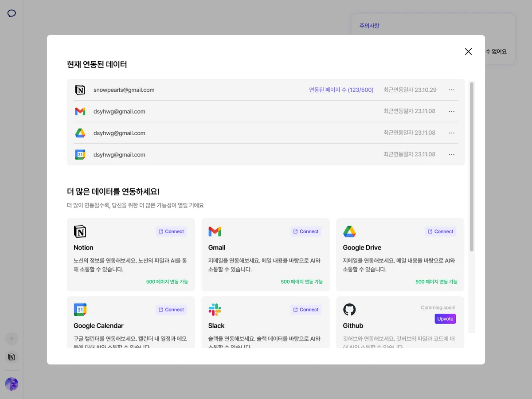Click the Google Drive logo in its card
The image size is (532, 399).
click(x=349, y=231)
